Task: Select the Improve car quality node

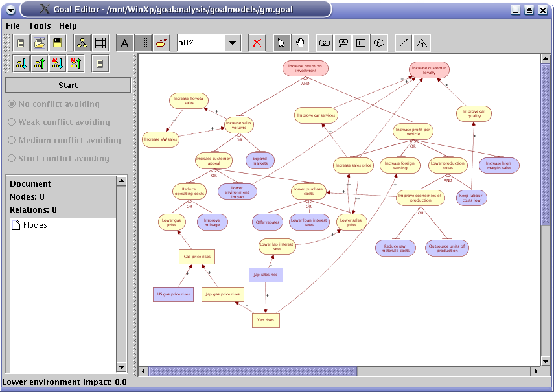Action: tap(474, 114)
